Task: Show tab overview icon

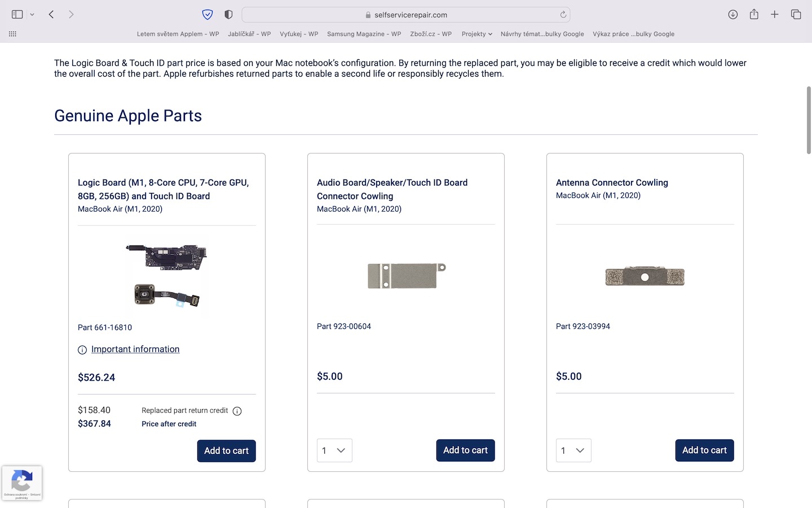Action: pyautogui.click(x=796, y=15)
